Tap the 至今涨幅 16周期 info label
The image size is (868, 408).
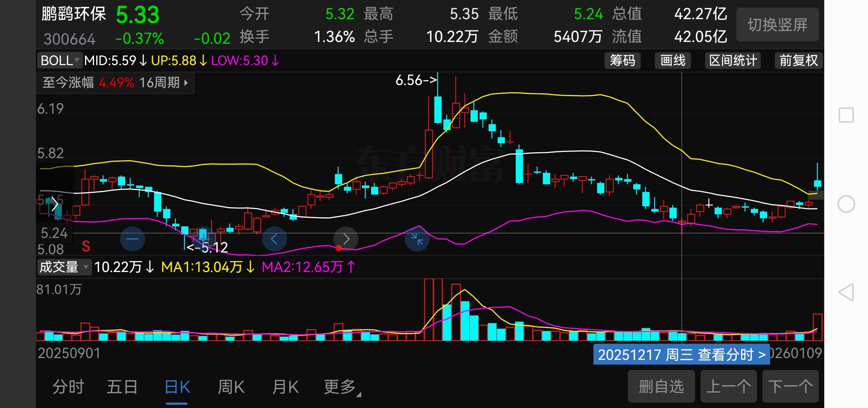pyautogui.click(x=115, y=83)
